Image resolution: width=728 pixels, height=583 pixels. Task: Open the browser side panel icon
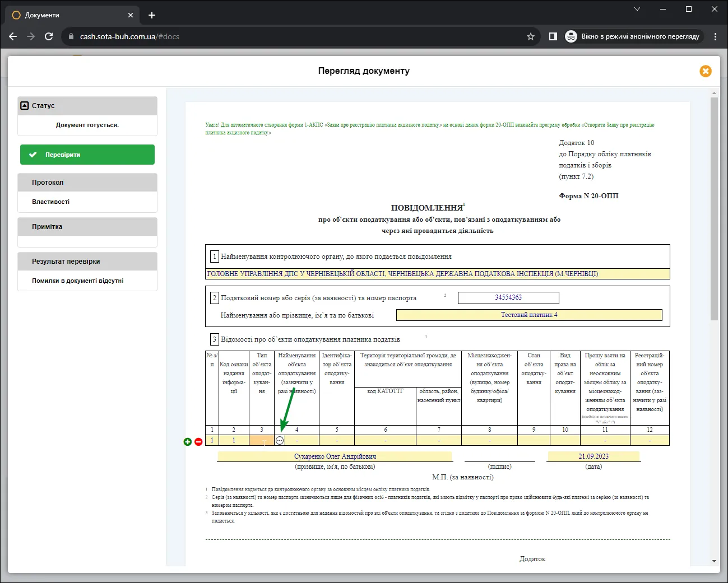click(553, 36)
